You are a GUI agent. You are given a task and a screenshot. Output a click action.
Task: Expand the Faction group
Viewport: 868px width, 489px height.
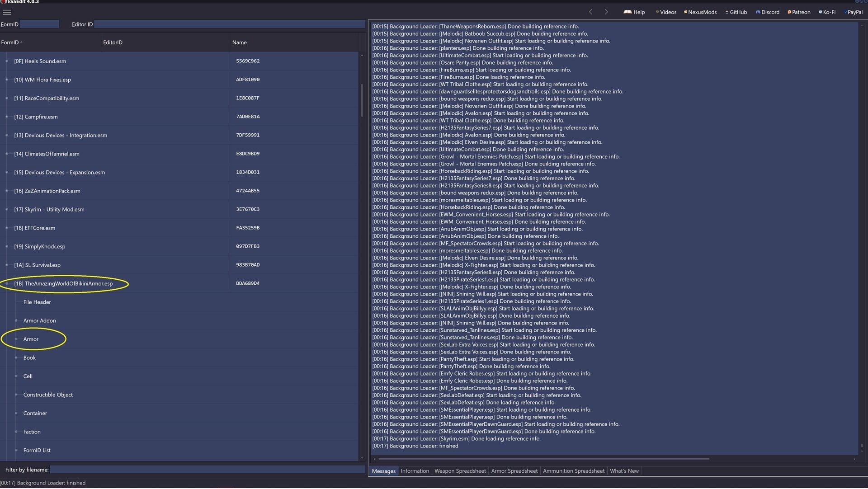coord(16,432)
